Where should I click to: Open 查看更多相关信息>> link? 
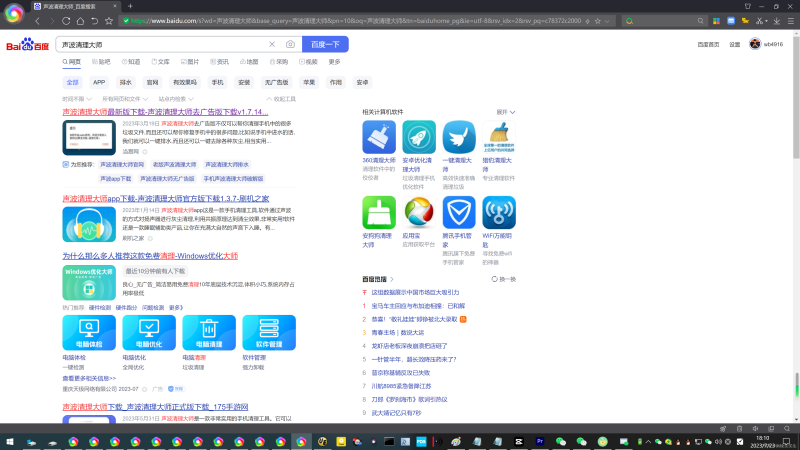89,378
